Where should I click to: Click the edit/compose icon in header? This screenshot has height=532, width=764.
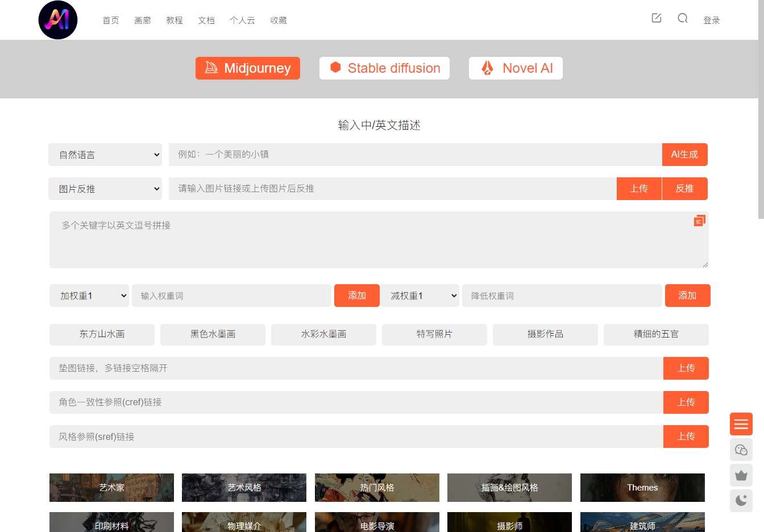point(657,18)
